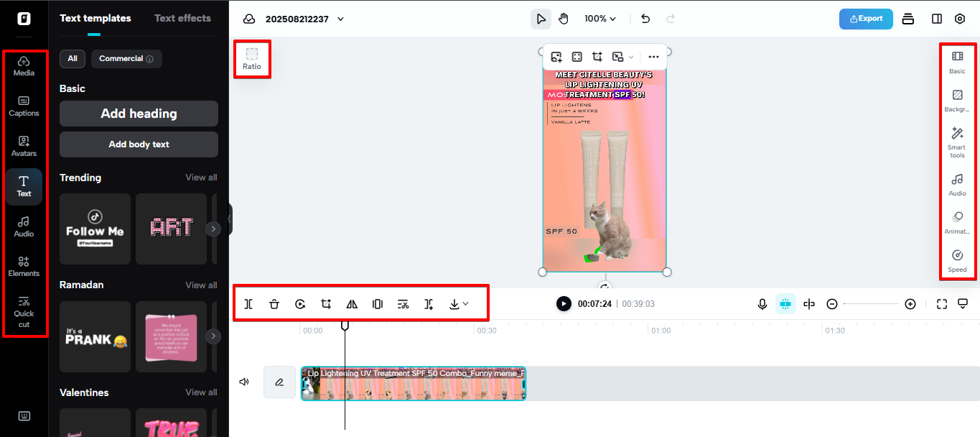Open the layers stack icon beside Export
The width and height of the screenshot is (980, 437).
point(907,19)
